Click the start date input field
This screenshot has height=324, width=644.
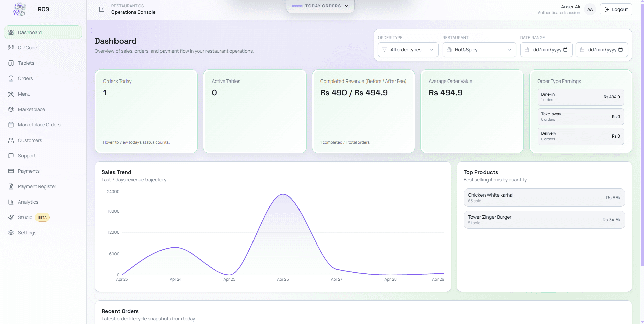click(546, 50)
